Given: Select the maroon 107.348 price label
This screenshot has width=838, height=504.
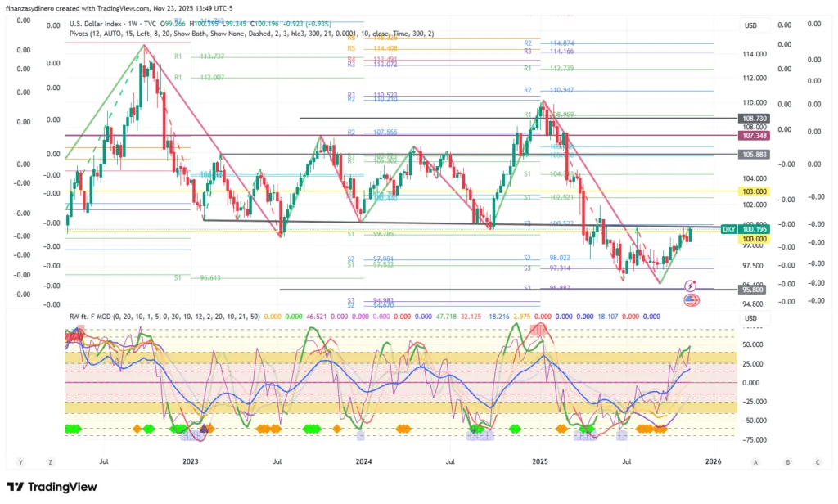Looking at the screenshot, I should click(x=756, y=136).
